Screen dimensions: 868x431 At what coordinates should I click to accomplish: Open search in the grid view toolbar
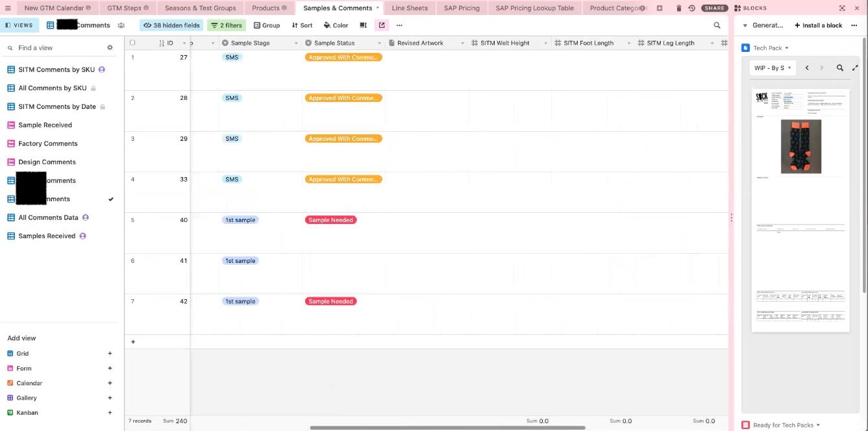(717, 25)
